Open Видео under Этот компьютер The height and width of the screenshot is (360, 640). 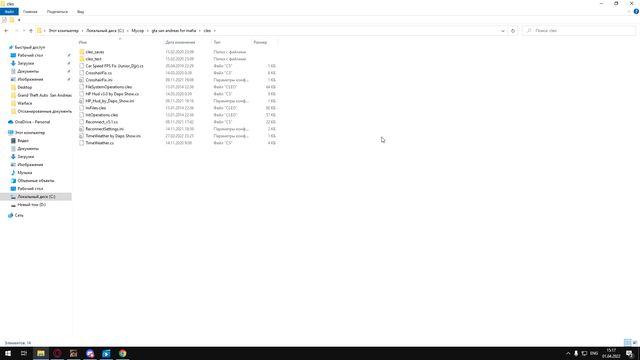(x=23, y=141)
